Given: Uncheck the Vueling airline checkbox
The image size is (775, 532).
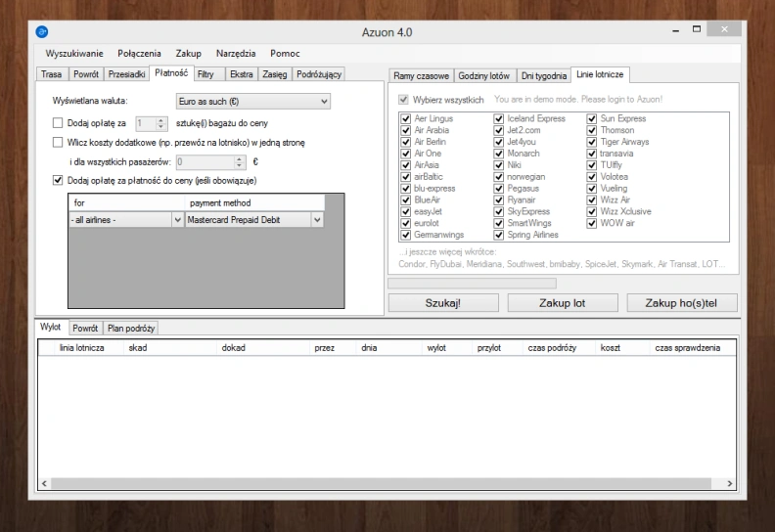Looking at the screenshot, I should pyautogui.click(x=592, y=188).
